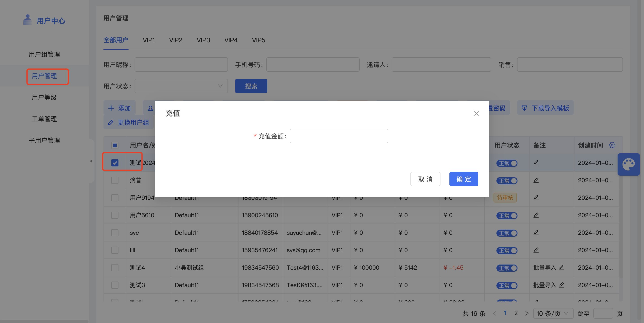
Task: Switch to VIP1 tab
Action: tap(149, 40)
